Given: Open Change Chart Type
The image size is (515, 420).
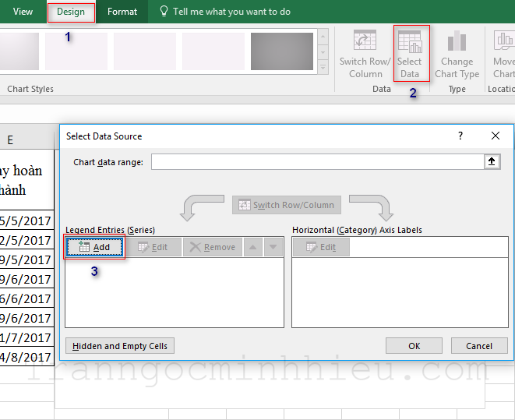Looking at the screenshot, I should click(x=457, y=53).
